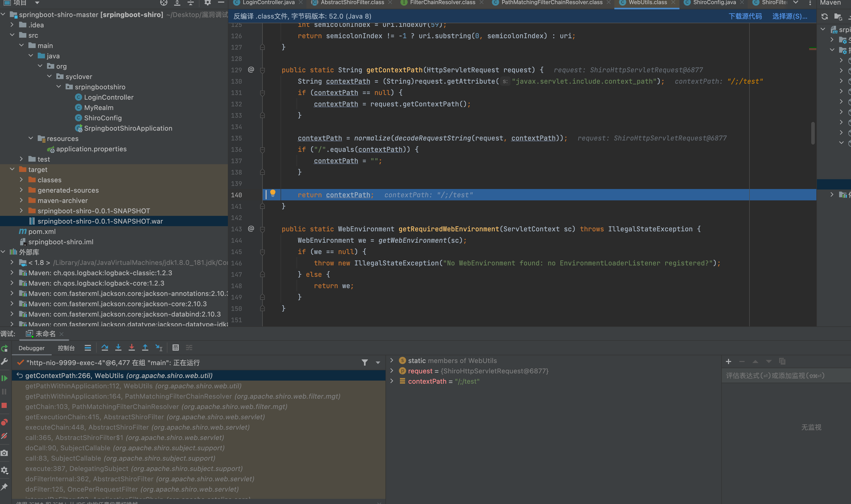Click the thread dump camera icon

4,453
